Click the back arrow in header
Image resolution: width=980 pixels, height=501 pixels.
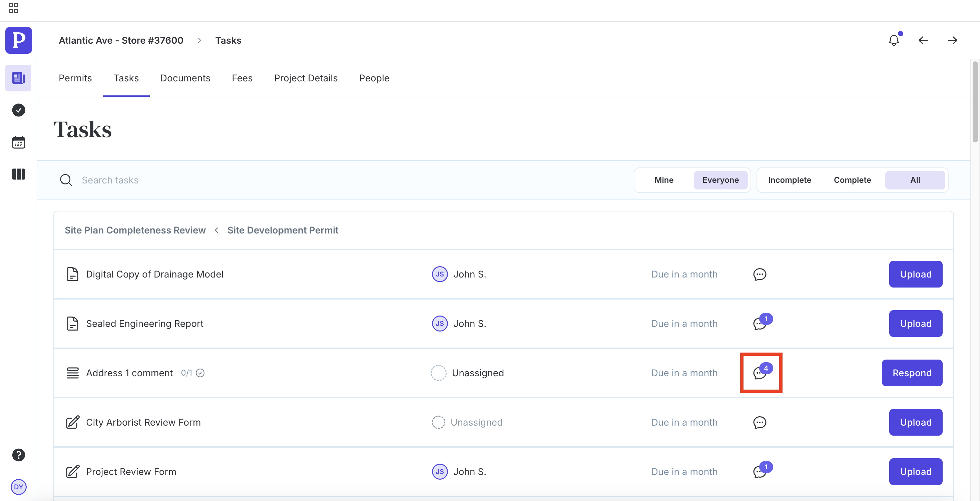click(x=923, y=40)
